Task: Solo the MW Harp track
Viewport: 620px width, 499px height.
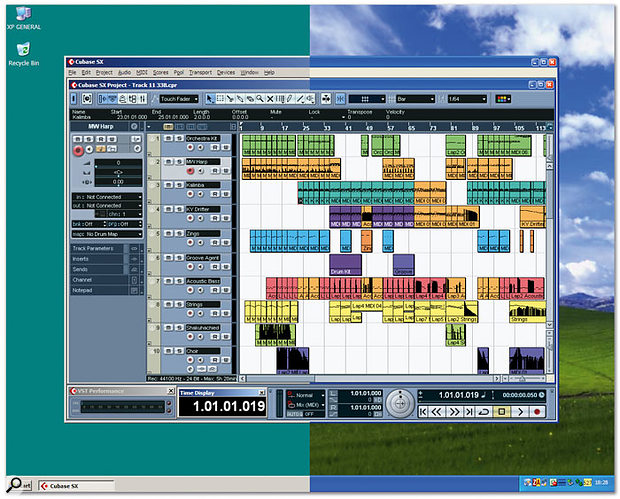Action: pyautogui.click(x=180, y=162)
